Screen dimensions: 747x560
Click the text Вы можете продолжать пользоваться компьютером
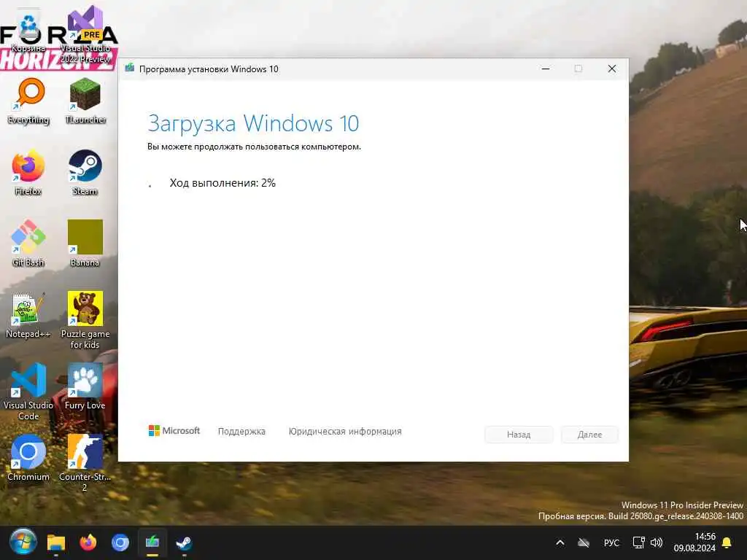tap(254, 147)
